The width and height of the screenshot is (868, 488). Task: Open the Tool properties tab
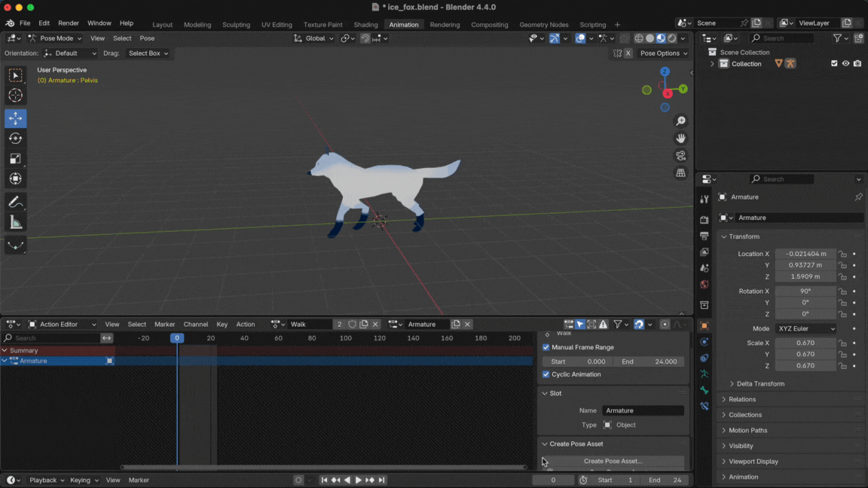point(704,199)
